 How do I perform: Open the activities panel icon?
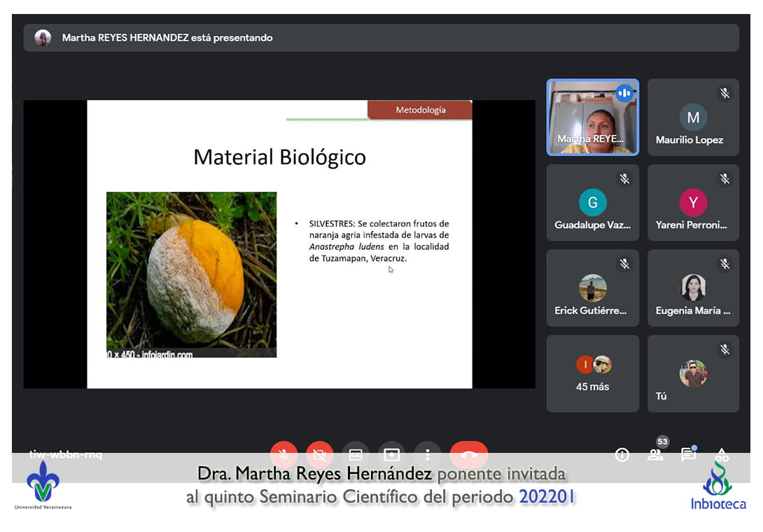coord(722,454)
